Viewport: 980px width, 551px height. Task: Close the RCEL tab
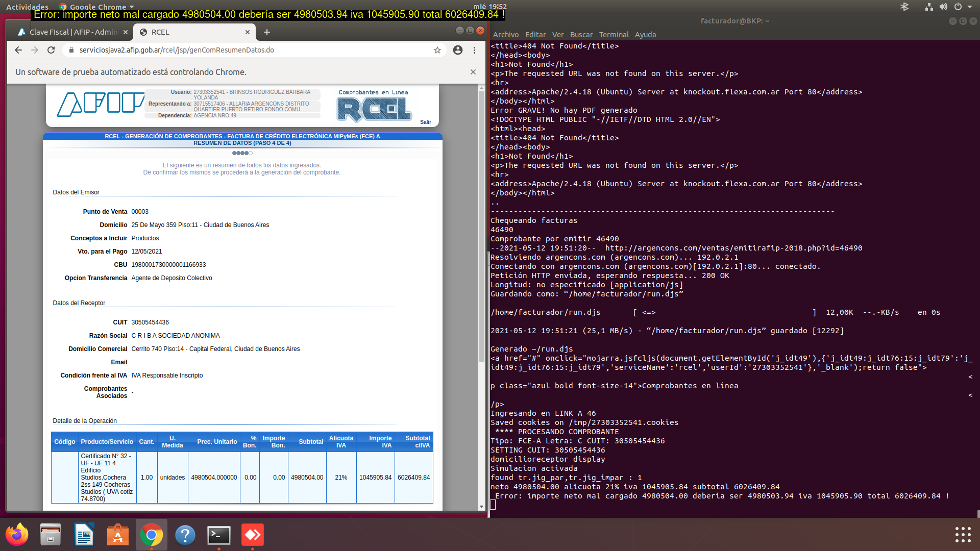coord(248,32)
